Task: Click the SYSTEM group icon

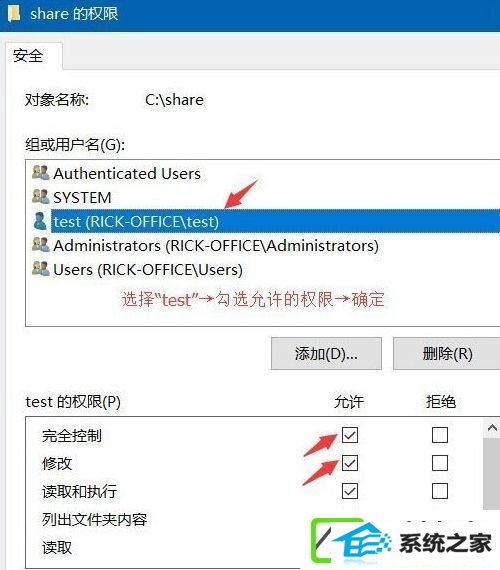Action: (x=40, y=197)
